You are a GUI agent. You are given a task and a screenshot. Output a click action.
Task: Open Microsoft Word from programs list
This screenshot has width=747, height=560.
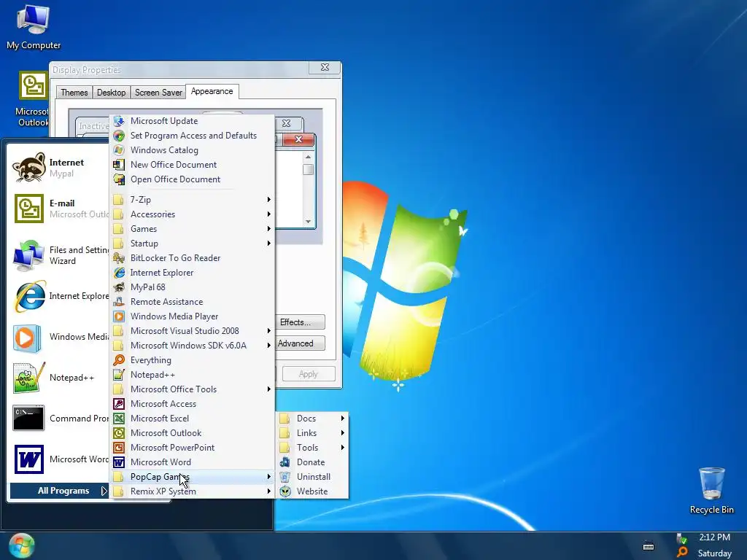(193, 462)
